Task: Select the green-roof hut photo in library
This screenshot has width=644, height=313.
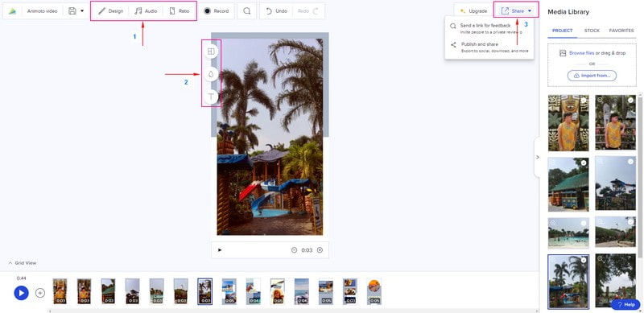Action: tap(568, 184)
